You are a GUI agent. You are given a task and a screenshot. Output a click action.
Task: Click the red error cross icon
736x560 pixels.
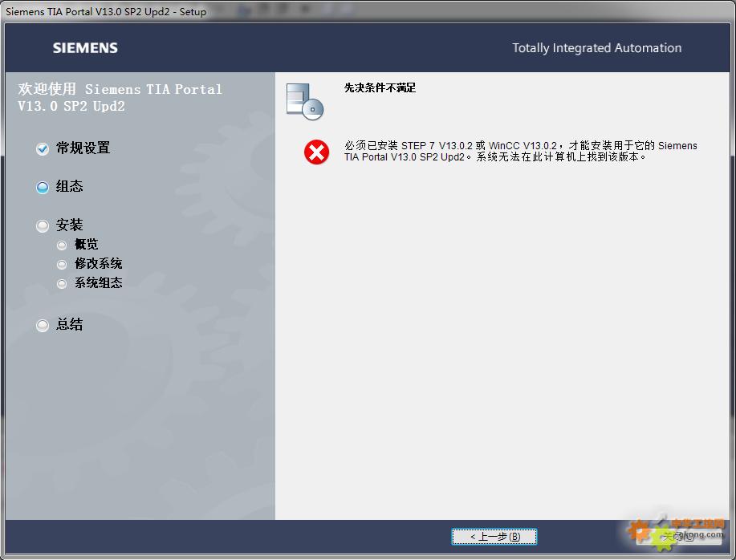pyautogui.click(x=316, y=152)
